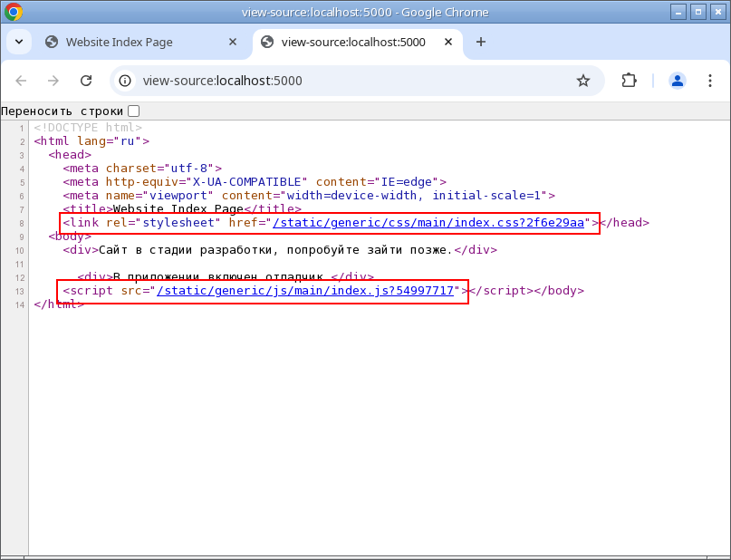Click line number 13 in gutter

click(x=20, y=292)
